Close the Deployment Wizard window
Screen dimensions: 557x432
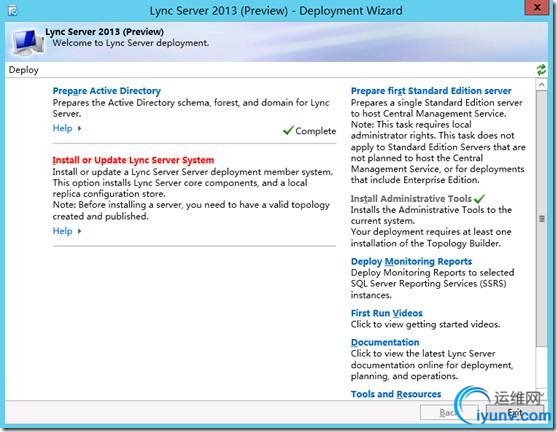pos(537,7)
